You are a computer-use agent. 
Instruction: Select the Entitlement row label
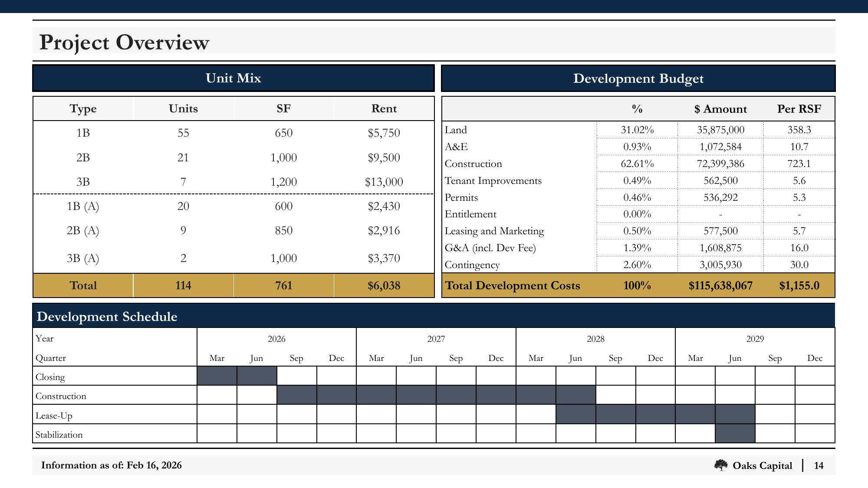tap(470, 214)
